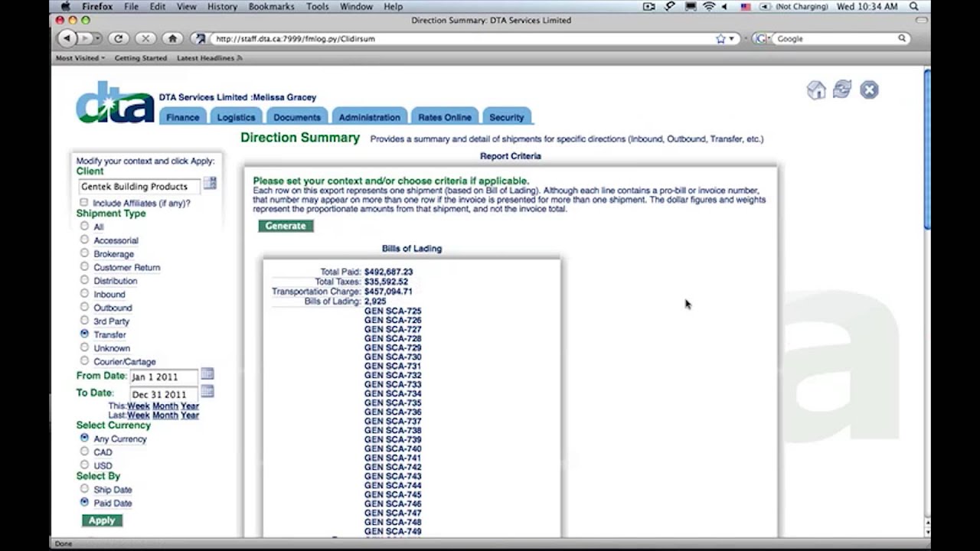The width and height of the screenshot is (980, 551).
Task: Click the search magnifier in Google box
Action: pyautogui.click(x=902, y=38)
